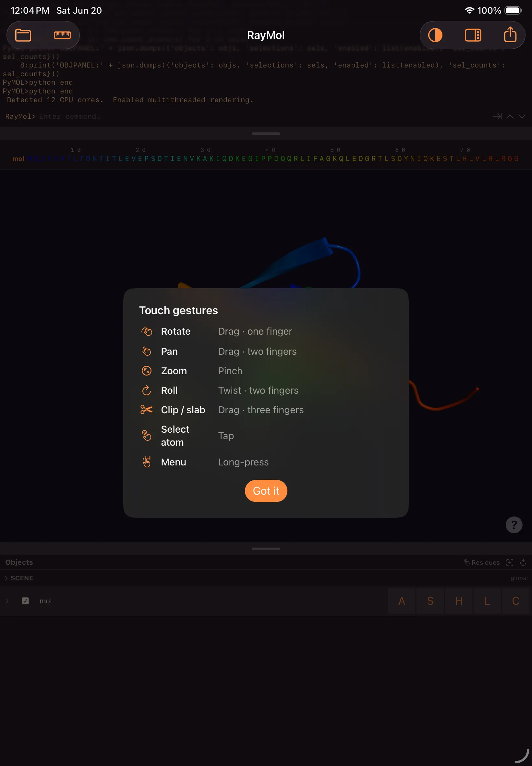The height and width of the screenshot is (766, 532).
Task: Click the upper panel divider handle
Action: 266,134
